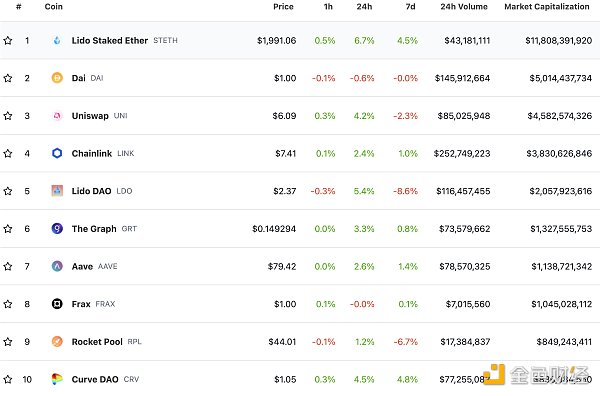Click the Lido DAO coin icon
The image size is (600, 396).
click(x=57, y=191)
